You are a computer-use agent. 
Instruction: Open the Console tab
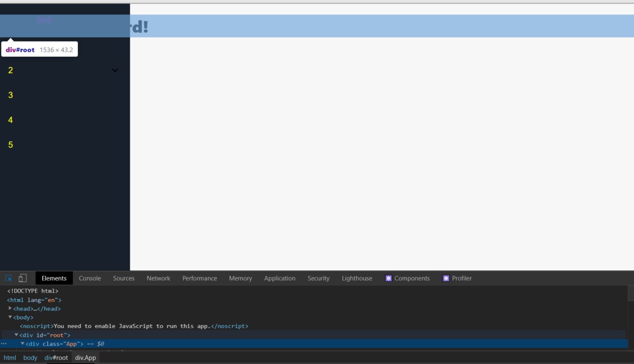(90, 278)
